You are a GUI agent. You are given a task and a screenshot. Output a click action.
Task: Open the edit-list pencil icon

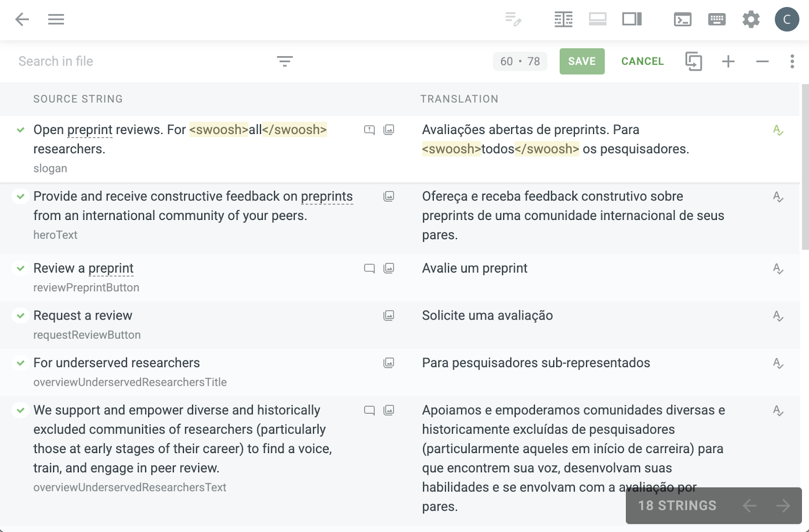pyautogui.click(x=513, y=20)
